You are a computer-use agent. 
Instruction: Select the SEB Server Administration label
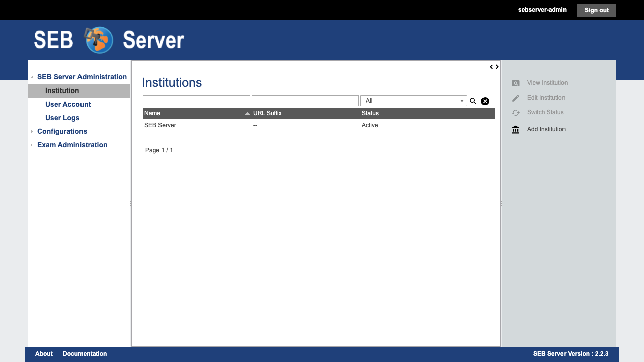coord(82,77)
